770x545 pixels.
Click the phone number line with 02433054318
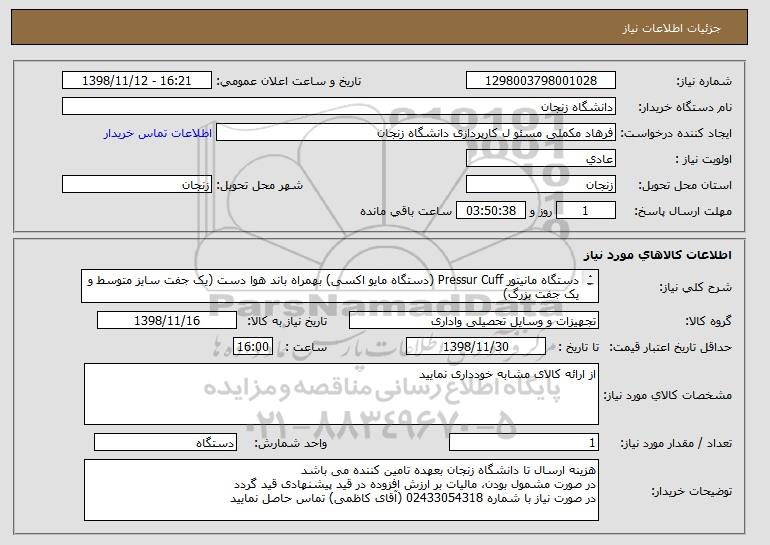413,498
